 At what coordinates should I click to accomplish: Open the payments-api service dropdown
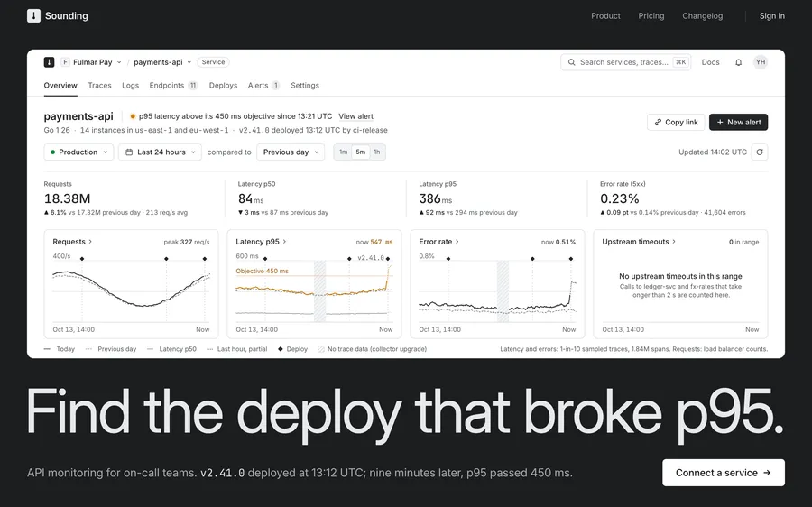coord(162,62)
